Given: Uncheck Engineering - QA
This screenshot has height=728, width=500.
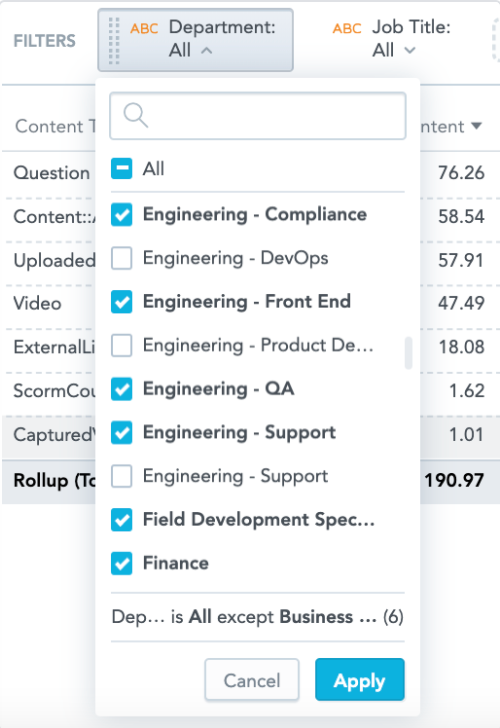Looking at the screenshot, I should click(122, 389).
